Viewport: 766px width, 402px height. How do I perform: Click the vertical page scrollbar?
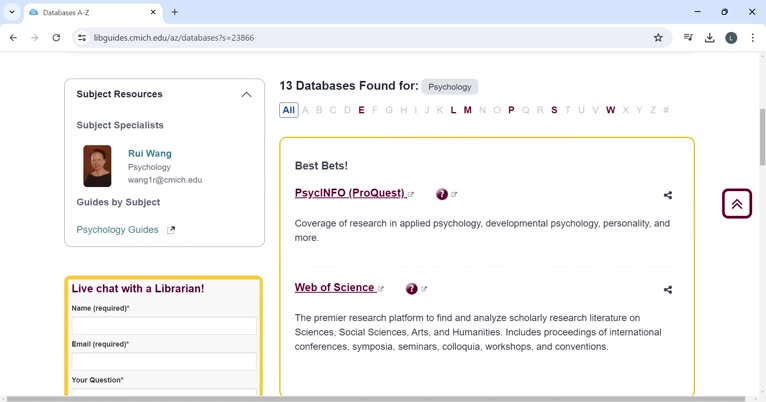[x=762, y=137]
